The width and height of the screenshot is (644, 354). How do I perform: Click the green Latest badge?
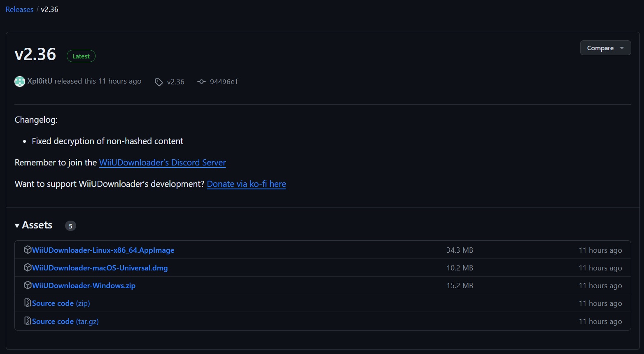point(81,56)
